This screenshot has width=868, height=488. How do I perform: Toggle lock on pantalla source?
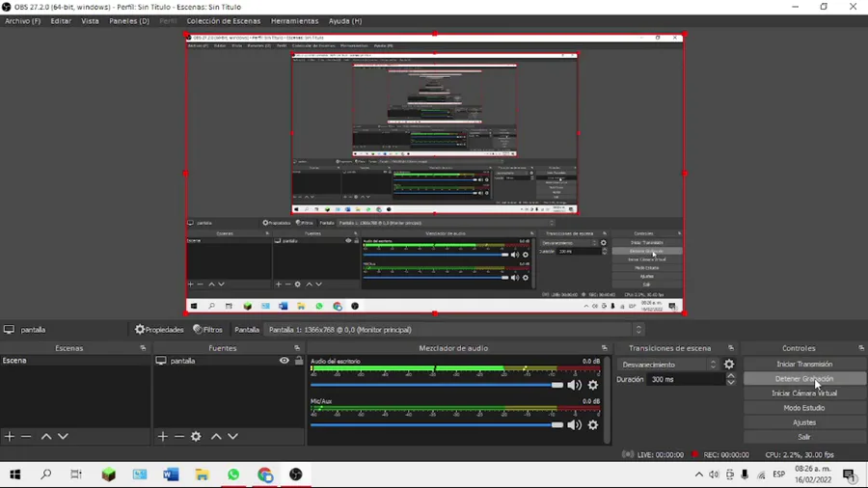299,361
